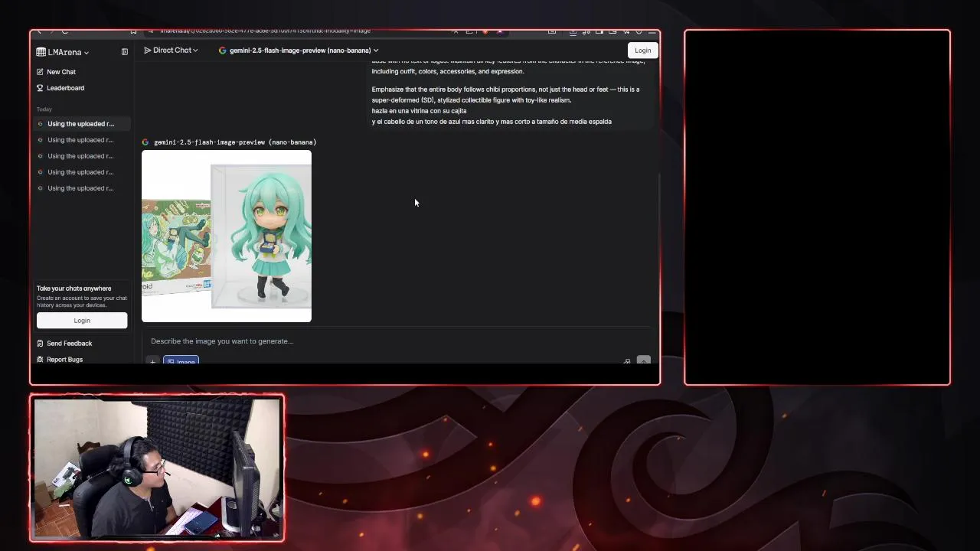
Task: Click the gemini-2.5-flash-image-preview label above the image
Action: (x=234, y=142)
